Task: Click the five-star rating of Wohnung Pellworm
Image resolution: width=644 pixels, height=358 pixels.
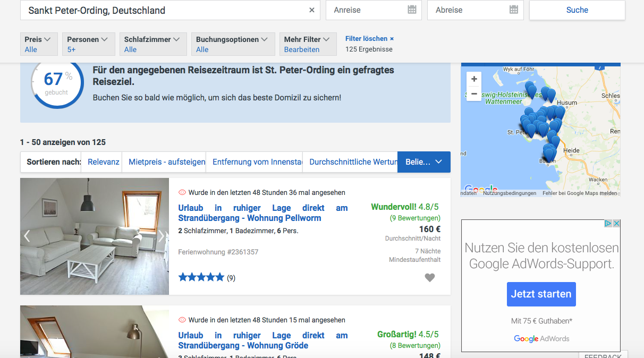Action: click(x=201, y=277)
